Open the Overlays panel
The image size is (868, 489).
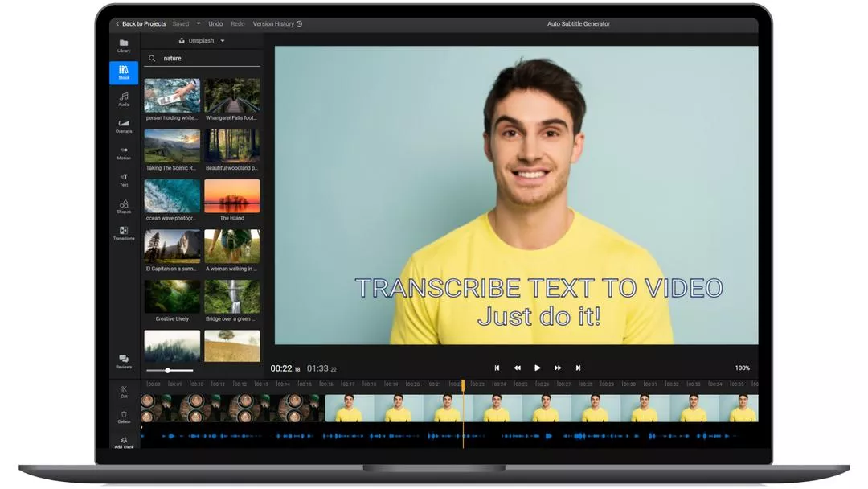123,127
